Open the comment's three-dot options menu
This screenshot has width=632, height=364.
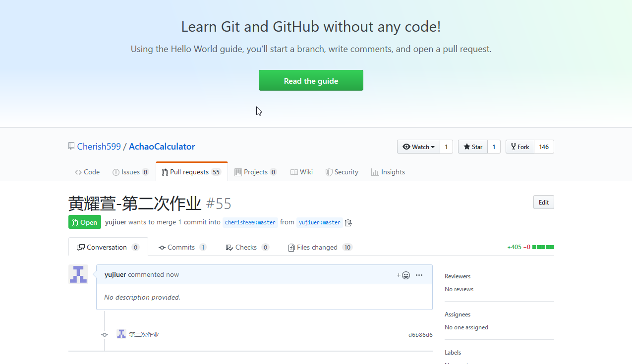(x=419, y=275)
